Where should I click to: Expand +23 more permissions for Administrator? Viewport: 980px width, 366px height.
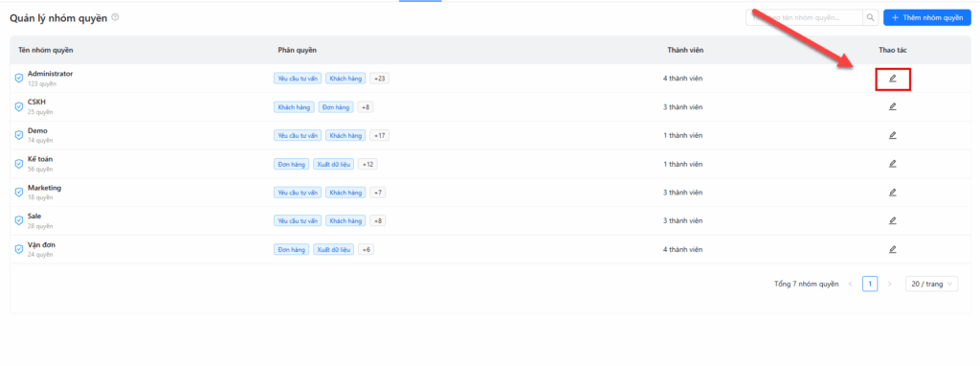(x=380, y=79)
